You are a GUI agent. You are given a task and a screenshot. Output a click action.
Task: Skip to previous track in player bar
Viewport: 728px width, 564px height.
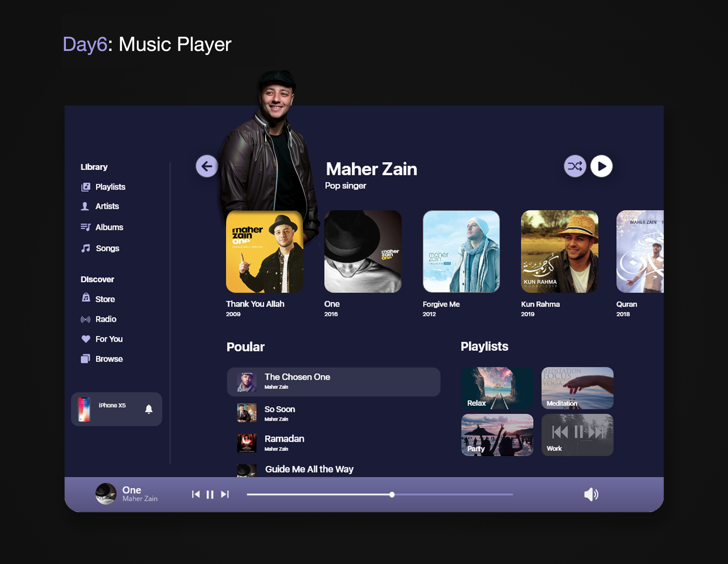coord(196,494)
